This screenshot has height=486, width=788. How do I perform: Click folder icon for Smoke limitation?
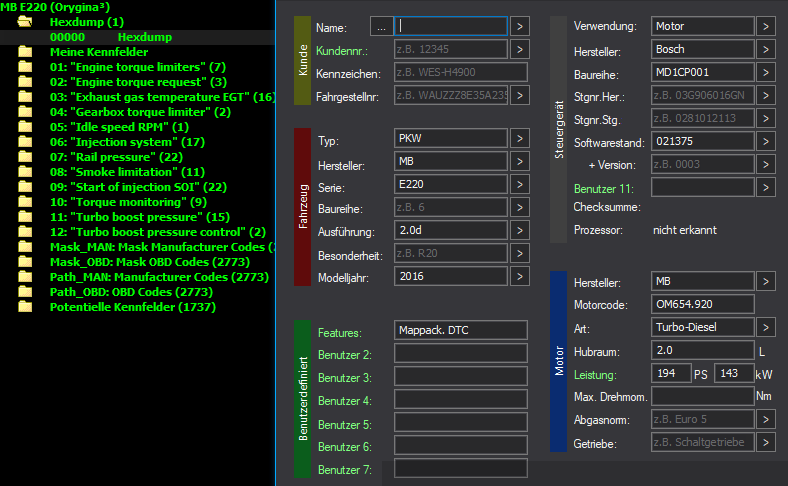point(25,172)
